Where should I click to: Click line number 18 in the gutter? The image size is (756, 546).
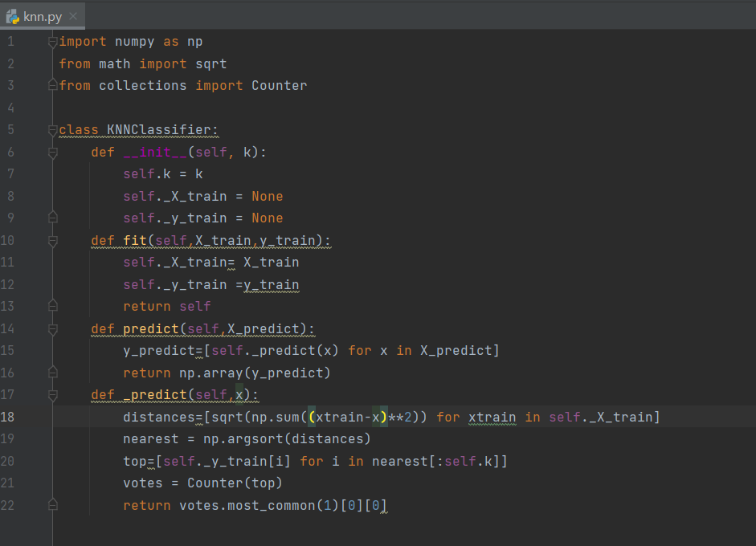tap(7, 417)
